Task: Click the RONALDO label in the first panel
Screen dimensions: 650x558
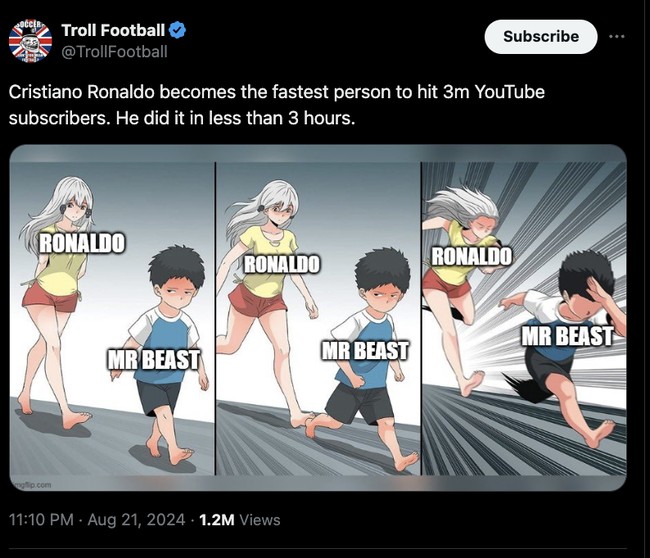Action: tap(83, 243)
